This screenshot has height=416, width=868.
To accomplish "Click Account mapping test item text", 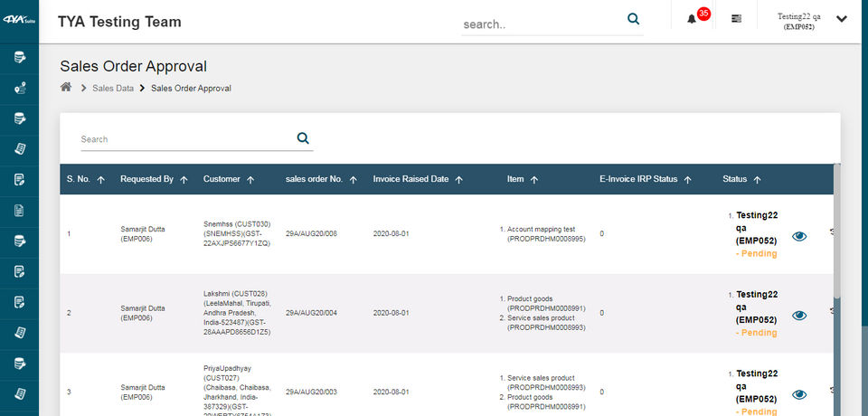I will 542,229.
